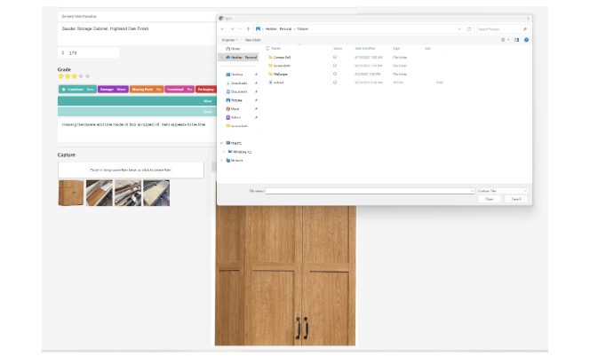The width and height of the screenshot is (590, 364).
Task: Toggle the preview pane
Action: coord(516,40)
